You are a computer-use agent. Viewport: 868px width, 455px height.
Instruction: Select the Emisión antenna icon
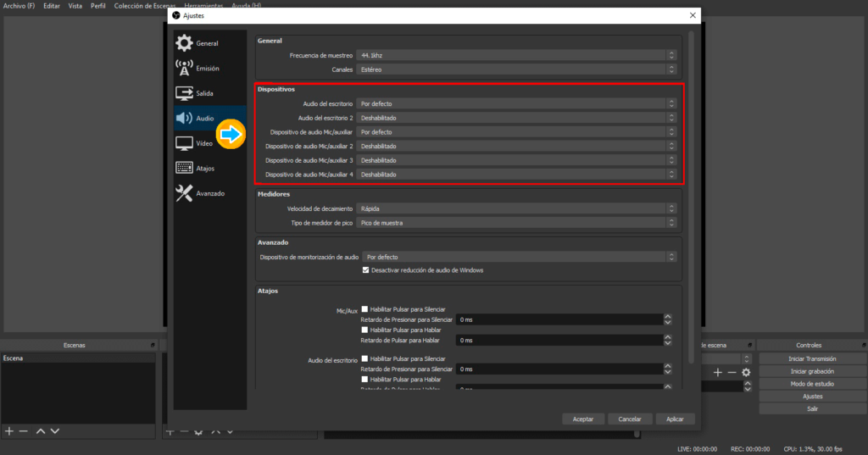(184, 69)
